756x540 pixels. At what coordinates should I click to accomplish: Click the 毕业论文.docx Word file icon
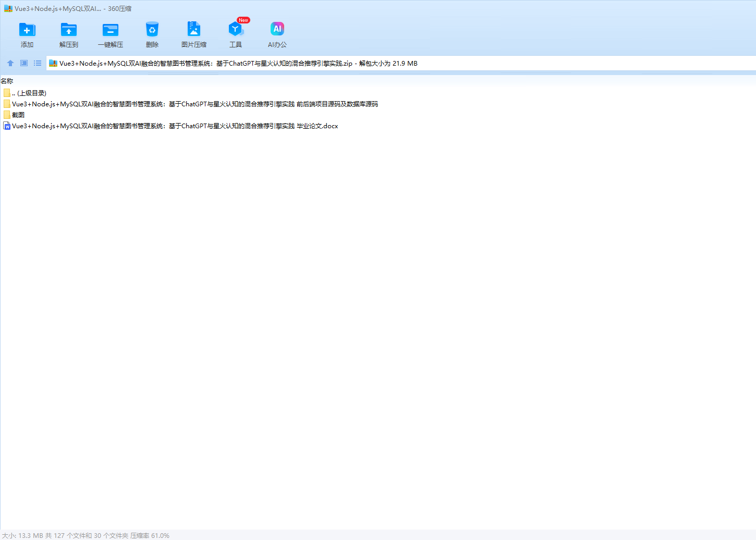(7, 126)
